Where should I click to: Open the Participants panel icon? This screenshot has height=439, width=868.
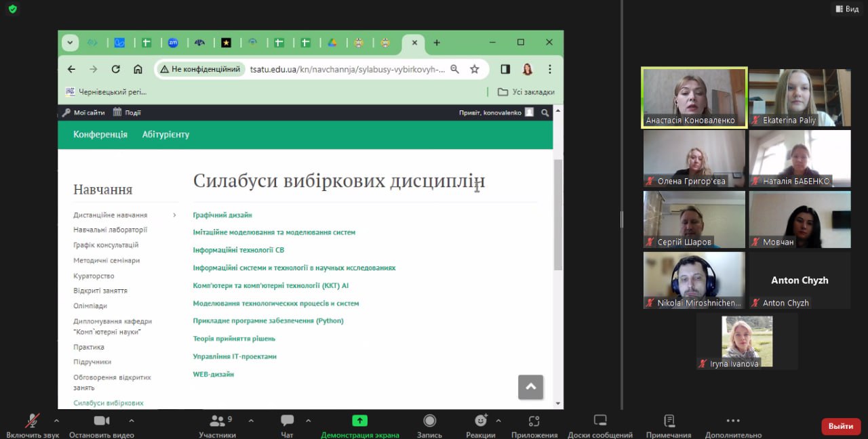[217, 421]
